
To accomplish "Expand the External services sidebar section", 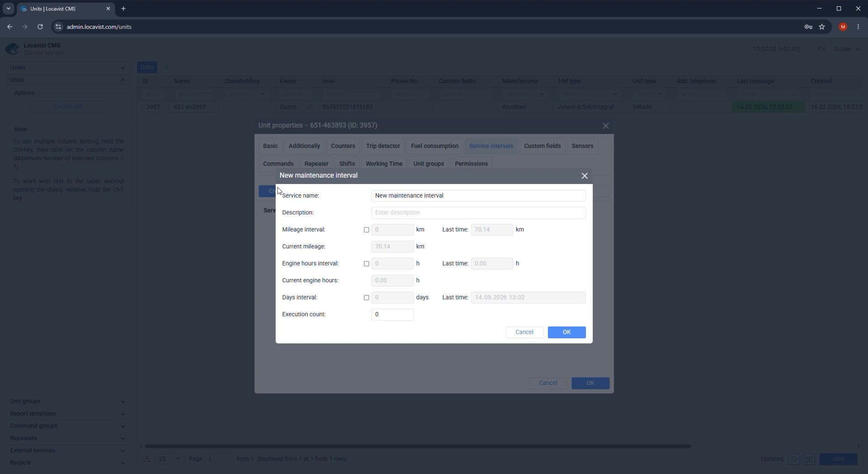I will click(67, 450).
